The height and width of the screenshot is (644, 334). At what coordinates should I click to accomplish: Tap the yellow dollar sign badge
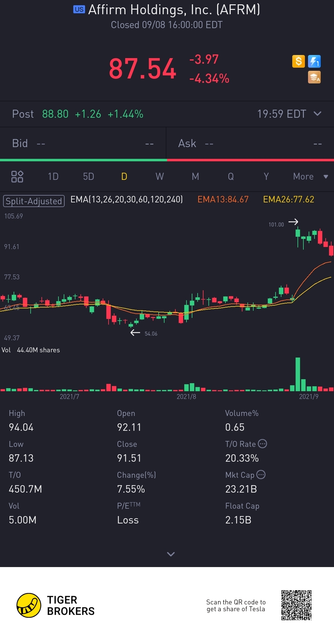pos(298,61)
